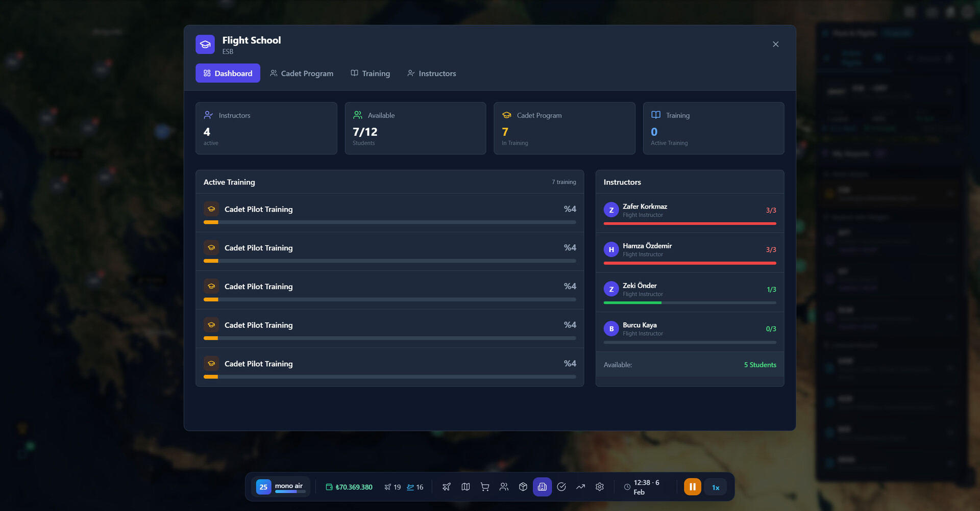Pause the game with orange button

[692, 487]
